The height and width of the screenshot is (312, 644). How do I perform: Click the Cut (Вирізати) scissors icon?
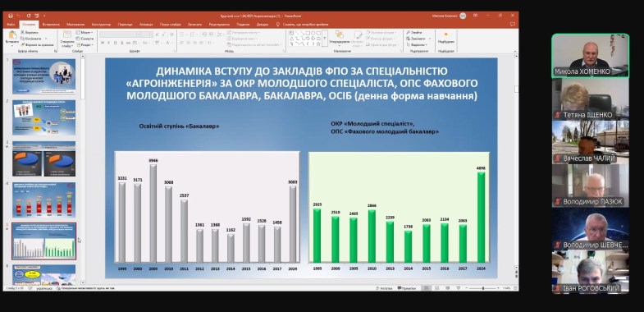[22, 32]
